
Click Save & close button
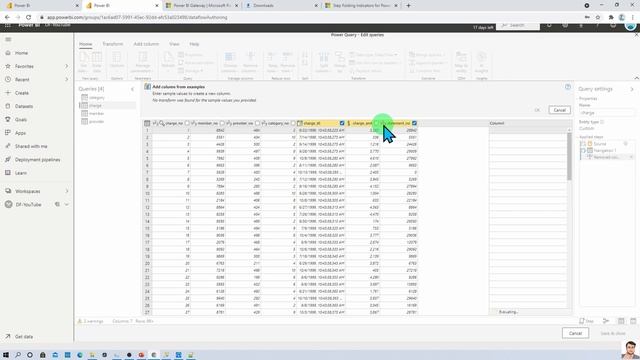(613, 333)
